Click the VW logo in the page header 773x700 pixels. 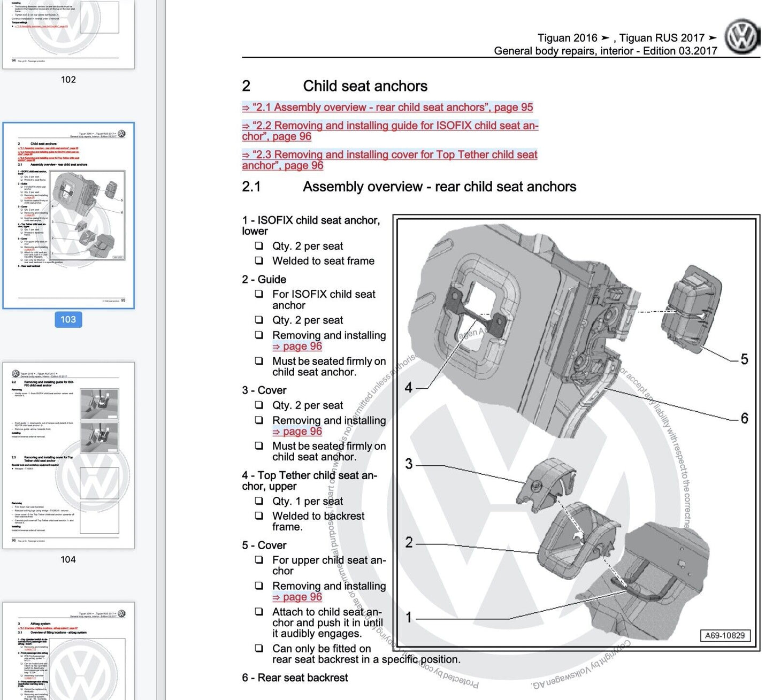pyautogui.click(x=742, y=37)
